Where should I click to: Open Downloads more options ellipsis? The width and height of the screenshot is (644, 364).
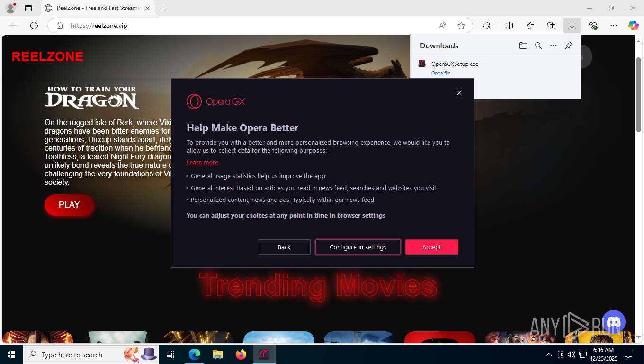(x=554, y=45)
